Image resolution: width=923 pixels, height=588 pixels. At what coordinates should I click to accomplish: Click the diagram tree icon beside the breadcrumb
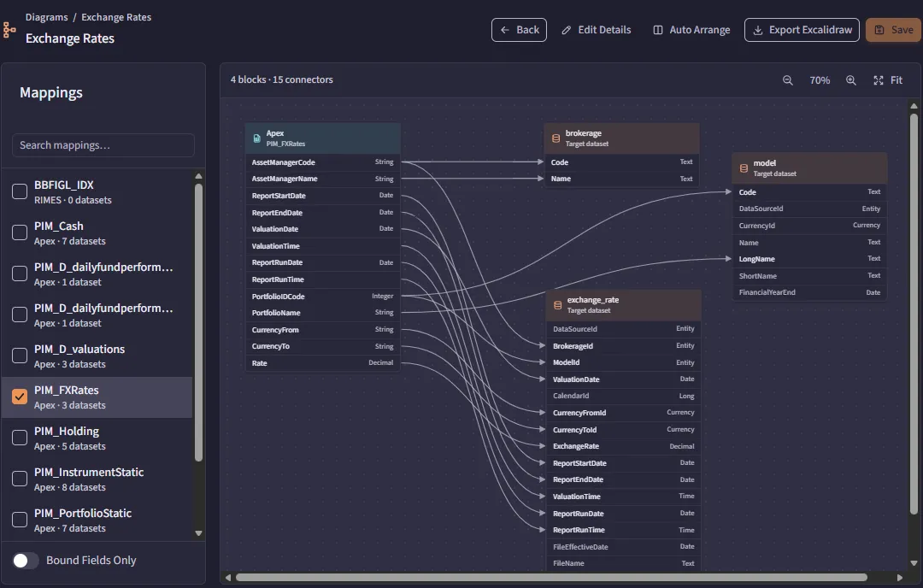pos(9,29)
